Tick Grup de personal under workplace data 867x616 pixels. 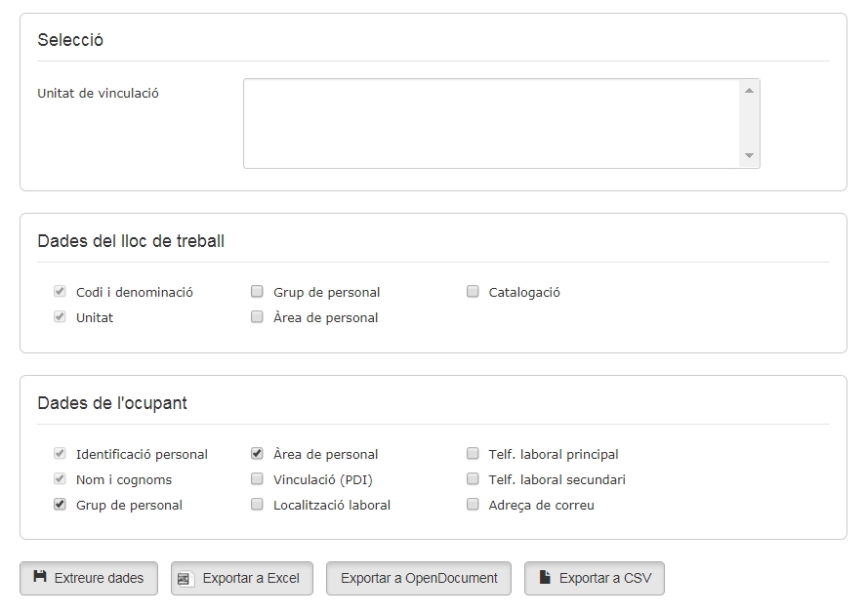[x=257, y=291]
